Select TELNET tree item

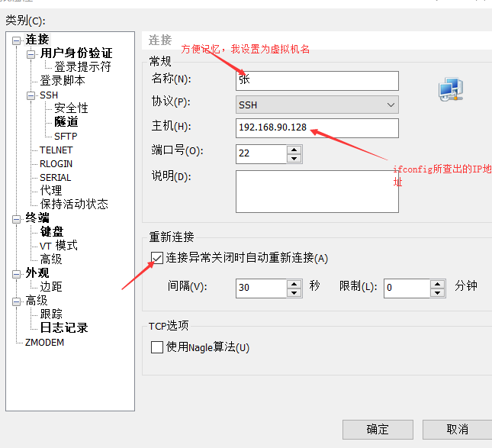[56, 150]
